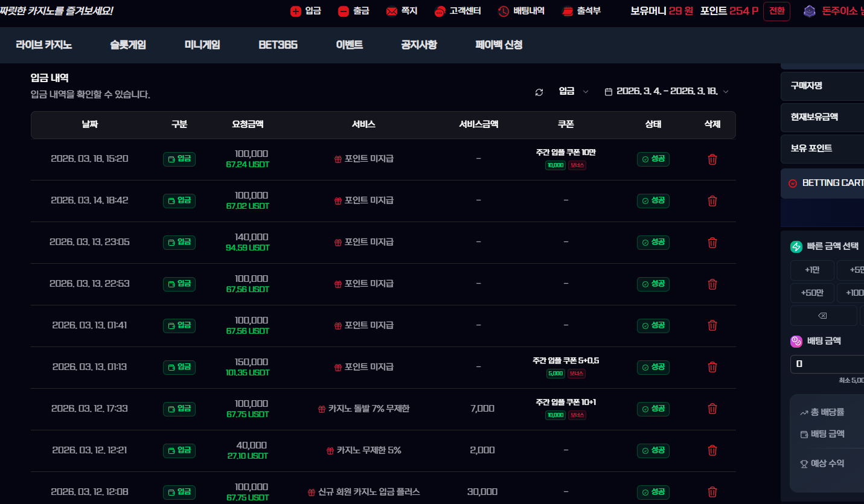This screenshot has height=504, width=864.
Task: Add +1만 quick amount
Action: [812, 270]
